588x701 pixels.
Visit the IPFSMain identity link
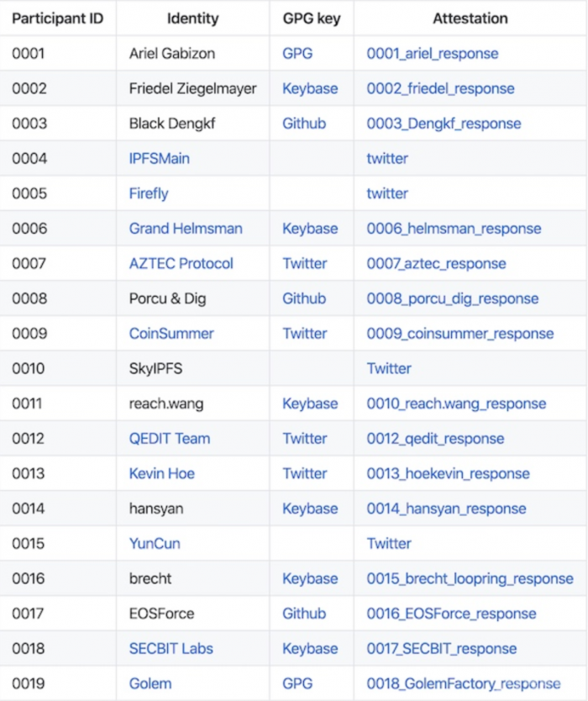(159, 158)
